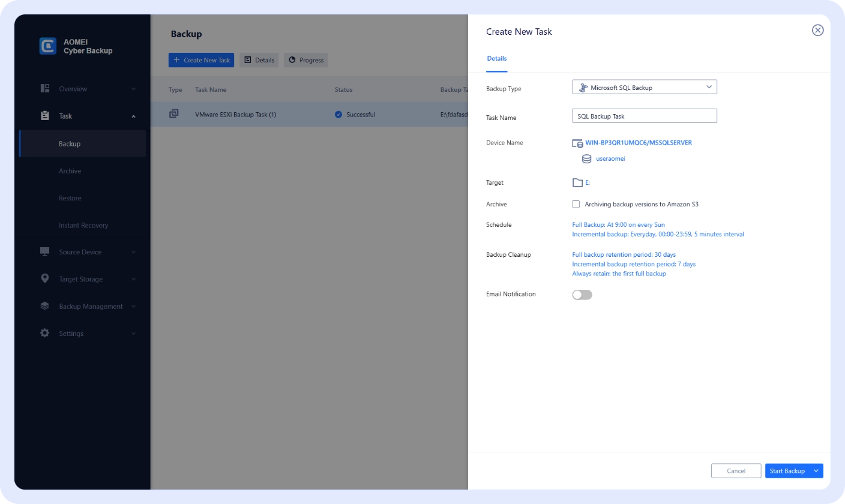
Task: Click the blue Successful status checkmark icon
Action: [x=338, y=114]
